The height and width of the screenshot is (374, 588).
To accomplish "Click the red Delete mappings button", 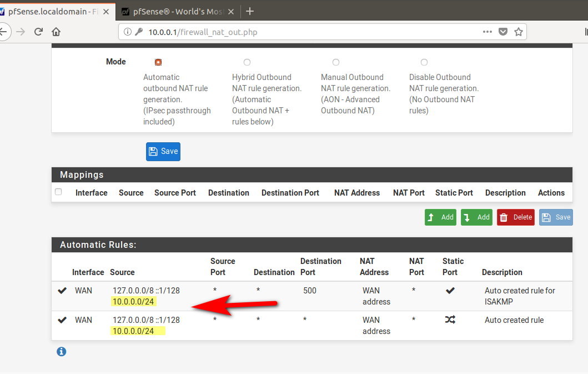I will 516,217.
